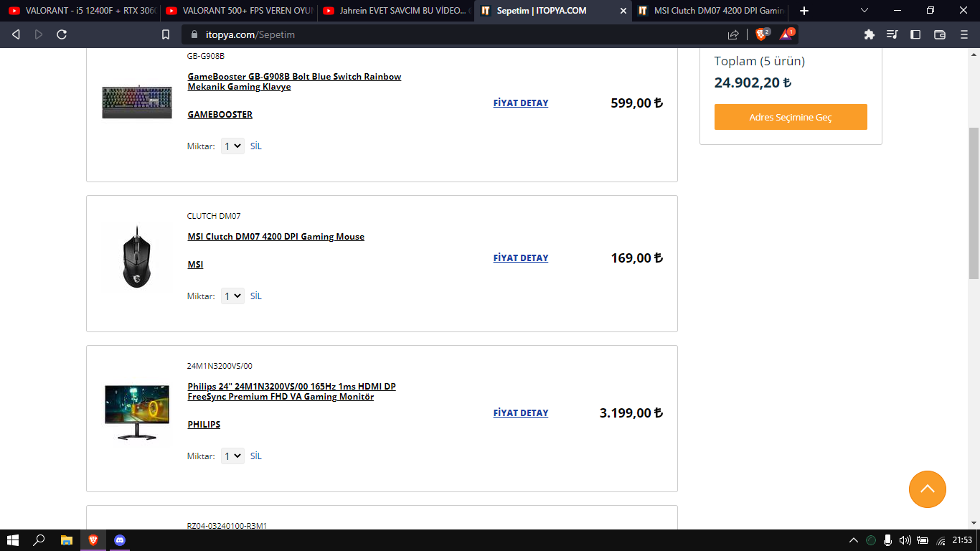Show FİYAT DETAY for the MSI mouse
Image resolution: width=980 pixels, height=551 pixels.
click(x=521, y=258)
